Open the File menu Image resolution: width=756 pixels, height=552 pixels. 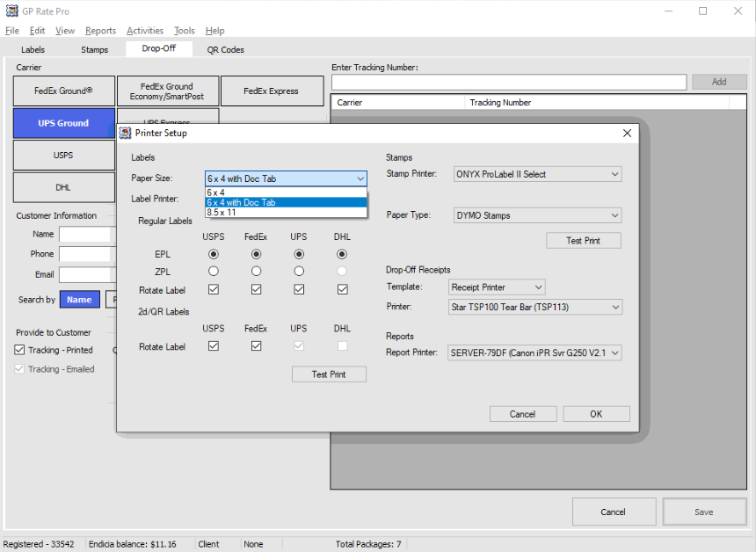click(x=12, y=31)
